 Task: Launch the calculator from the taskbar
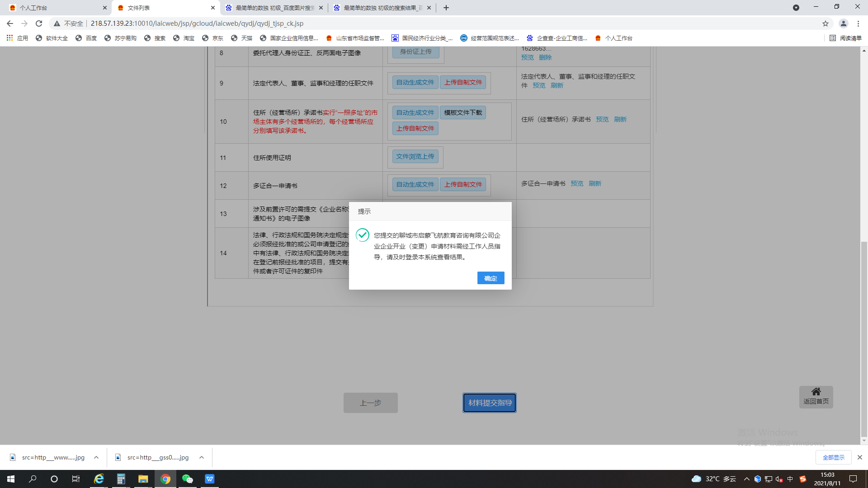coord(121,479)
